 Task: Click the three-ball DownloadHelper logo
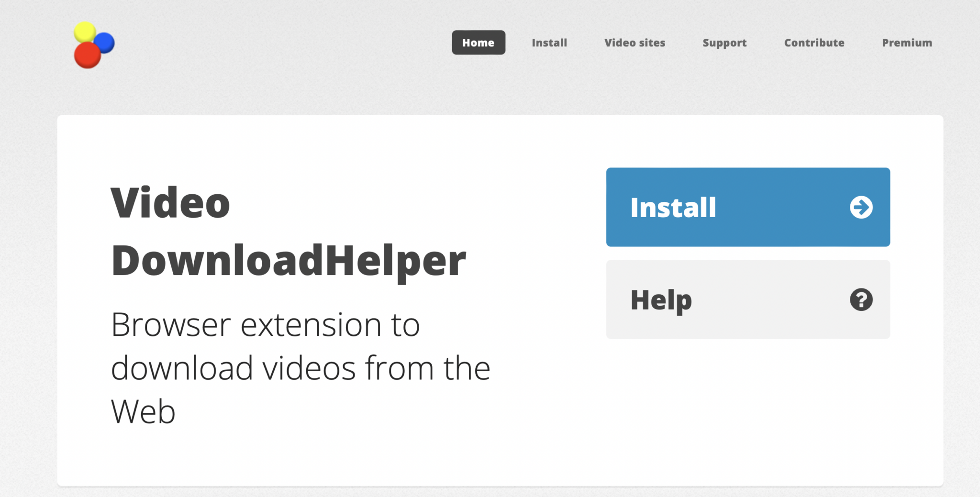[94, 45]
